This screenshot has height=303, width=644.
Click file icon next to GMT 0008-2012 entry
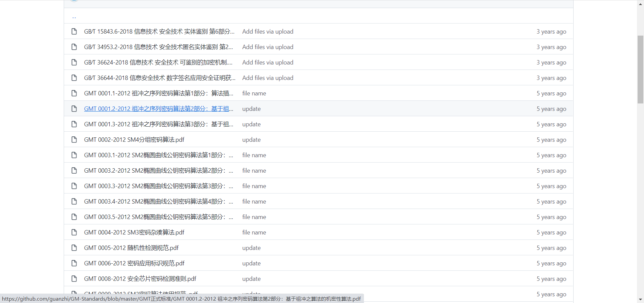[x=74, y=279]
